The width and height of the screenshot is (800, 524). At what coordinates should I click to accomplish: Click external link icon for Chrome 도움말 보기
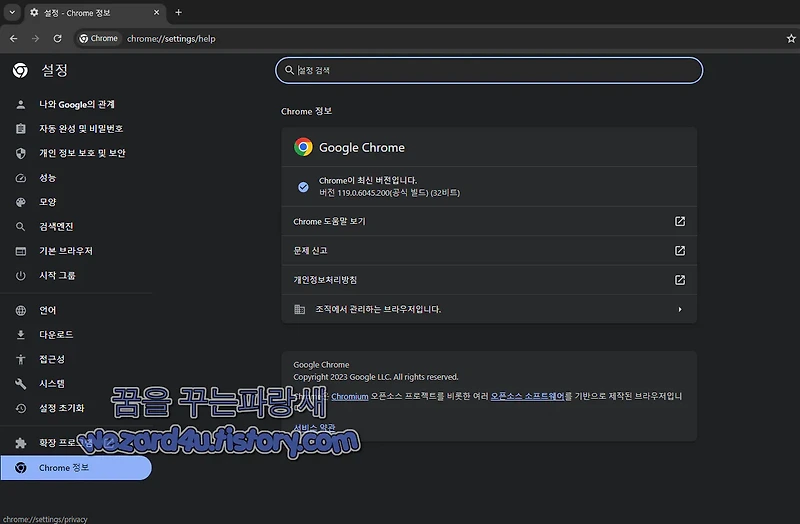point(680,221)
